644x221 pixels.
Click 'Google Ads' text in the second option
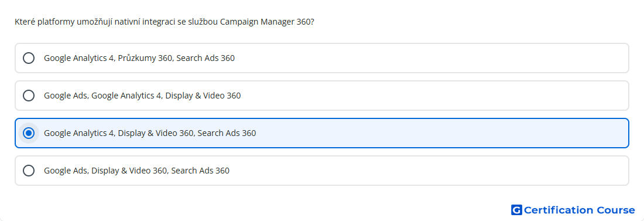(x=66, y=96)
